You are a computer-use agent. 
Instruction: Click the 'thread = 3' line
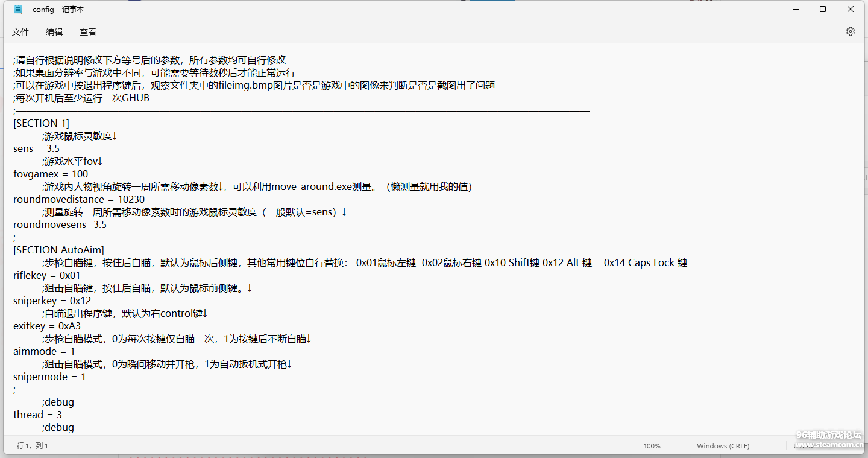[x=37, y=415]
